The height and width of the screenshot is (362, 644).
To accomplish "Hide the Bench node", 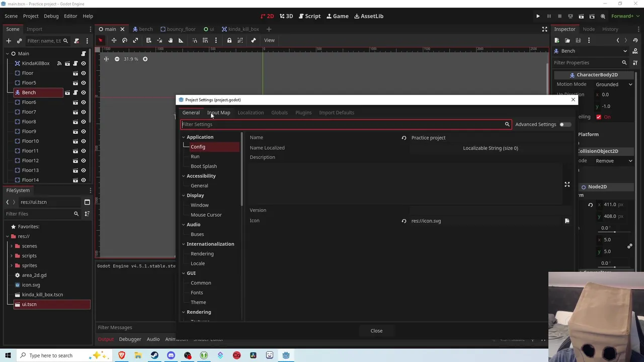I will pos(84,93).
